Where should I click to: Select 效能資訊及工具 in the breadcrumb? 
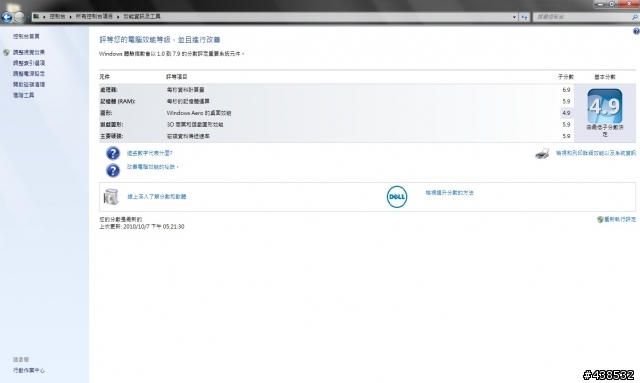142,17
